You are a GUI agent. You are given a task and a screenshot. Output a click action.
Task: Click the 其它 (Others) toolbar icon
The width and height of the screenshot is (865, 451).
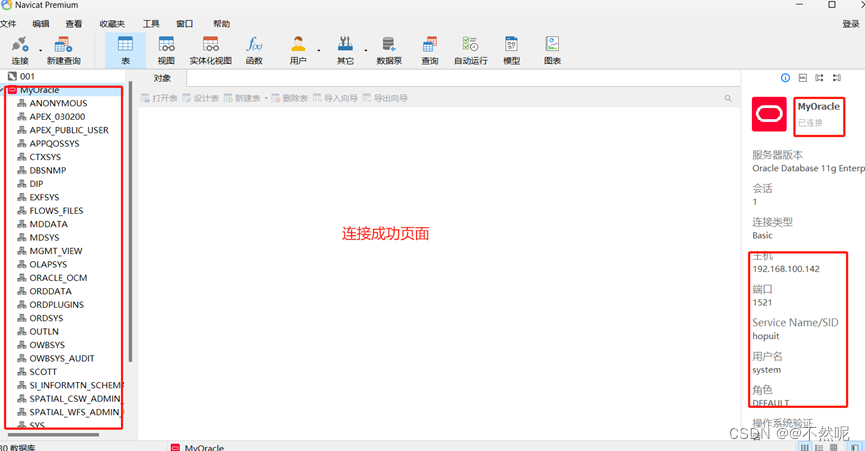pos(345,50)
